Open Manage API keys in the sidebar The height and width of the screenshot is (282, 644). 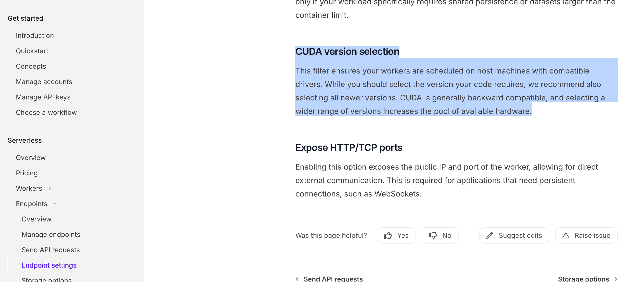coord(43,97)
